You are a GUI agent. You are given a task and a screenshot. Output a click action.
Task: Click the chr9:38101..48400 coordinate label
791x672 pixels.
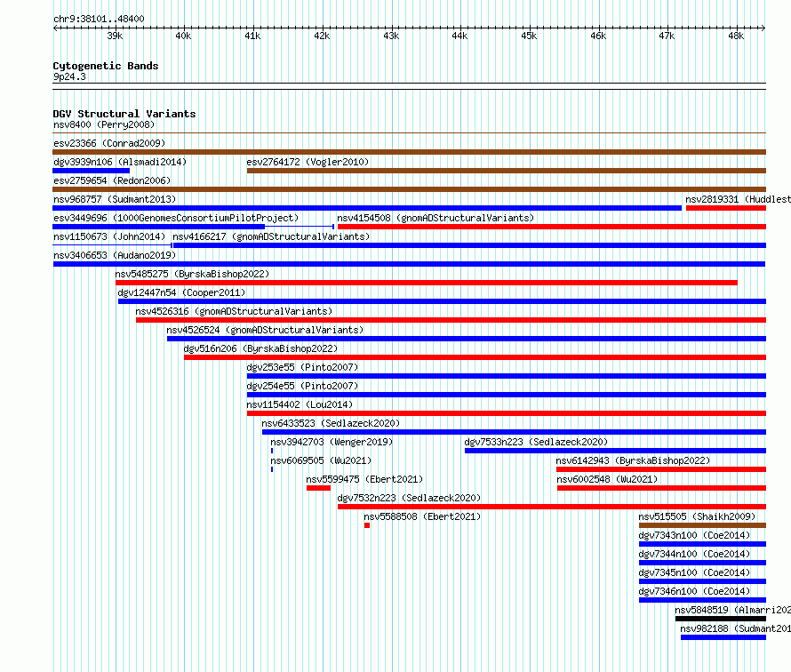99,19
